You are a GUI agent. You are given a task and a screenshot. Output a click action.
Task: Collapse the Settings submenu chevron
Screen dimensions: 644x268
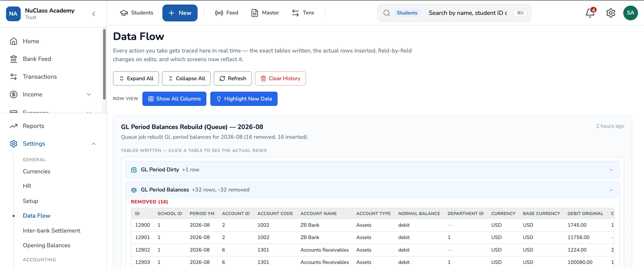point(94,144)
